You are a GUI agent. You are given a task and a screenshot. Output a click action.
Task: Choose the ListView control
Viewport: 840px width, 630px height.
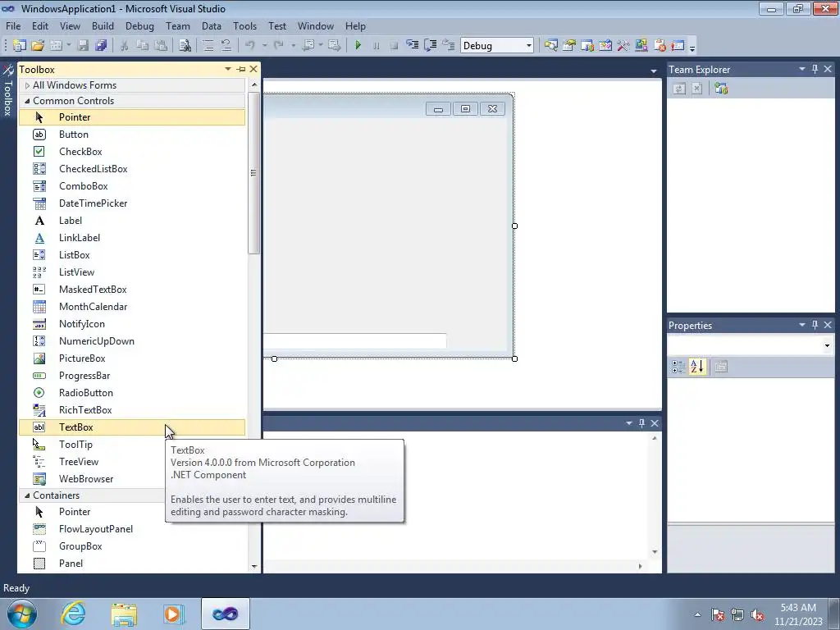tap(132, 272)
